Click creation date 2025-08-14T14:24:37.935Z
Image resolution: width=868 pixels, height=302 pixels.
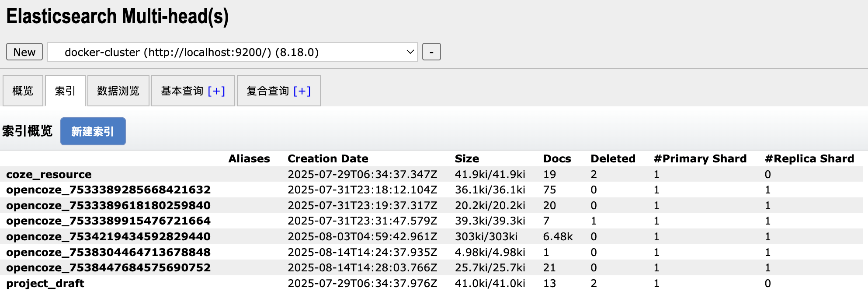362,252
